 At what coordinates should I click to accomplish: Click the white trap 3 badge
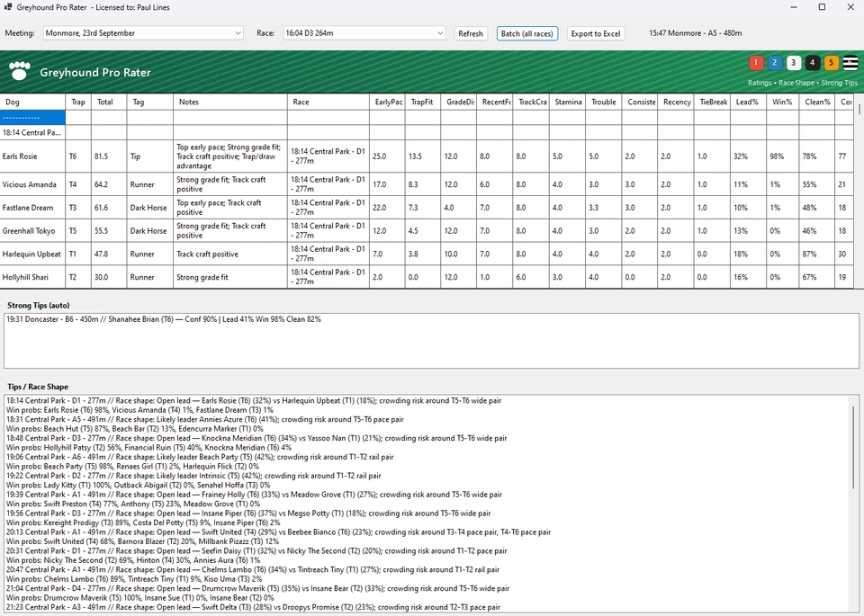(x=794, y=63)
